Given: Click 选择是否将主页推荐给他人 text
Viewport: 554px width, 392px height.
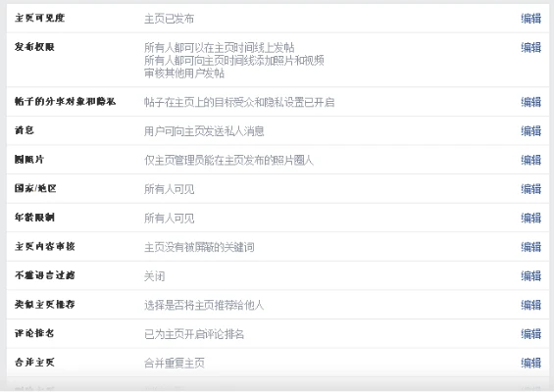Looking at the screenshot, I should [204, 305].
